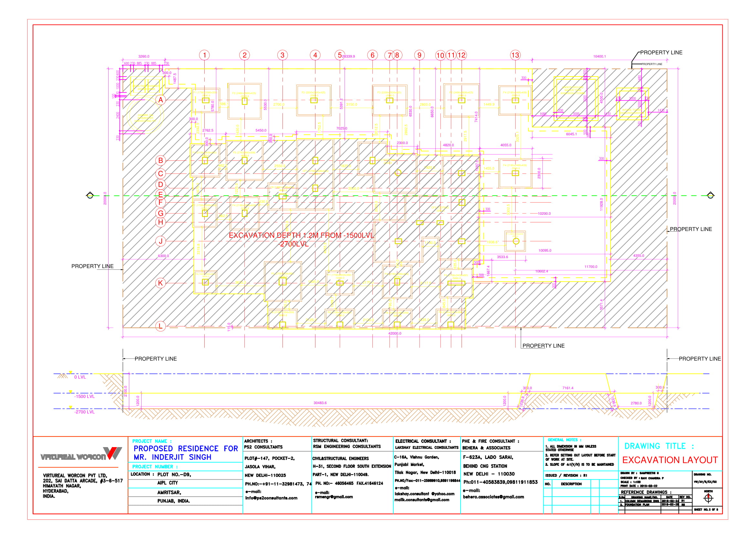Click grid bubble number 13
756x534 pixels.
[515, 55]
